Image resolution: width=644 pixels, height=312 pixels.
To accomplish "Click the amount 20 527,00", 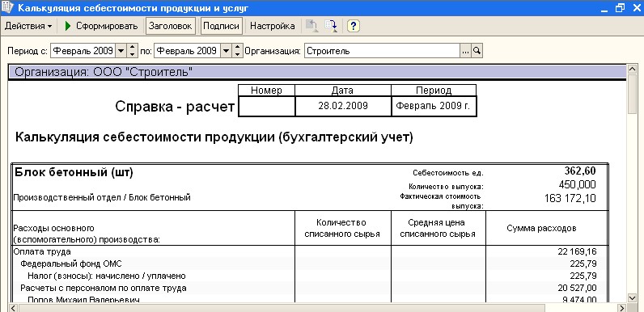I will (577, 288).
